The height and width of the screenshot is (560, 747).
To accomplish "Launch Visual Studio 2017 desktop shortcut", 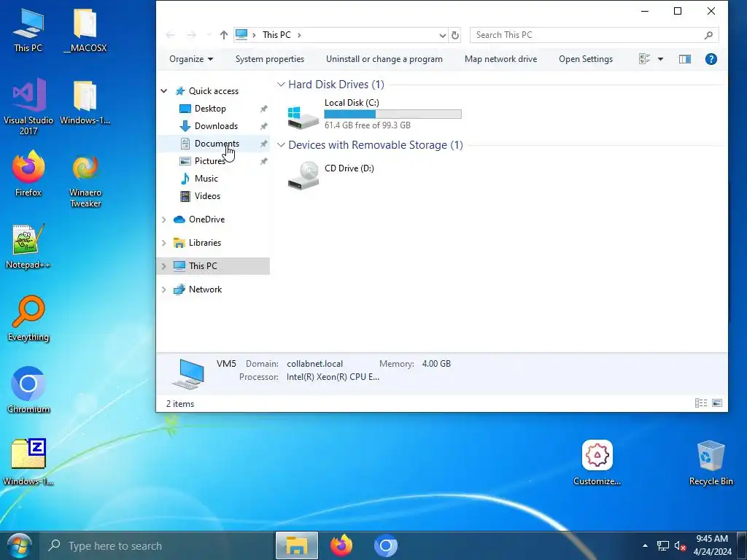I will 28,106.
